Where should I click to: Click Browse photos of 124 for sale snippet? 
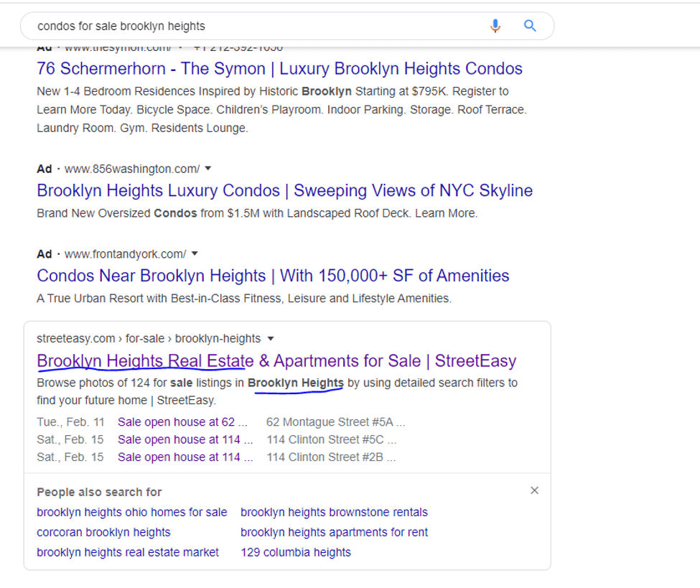tap(277, 391)
